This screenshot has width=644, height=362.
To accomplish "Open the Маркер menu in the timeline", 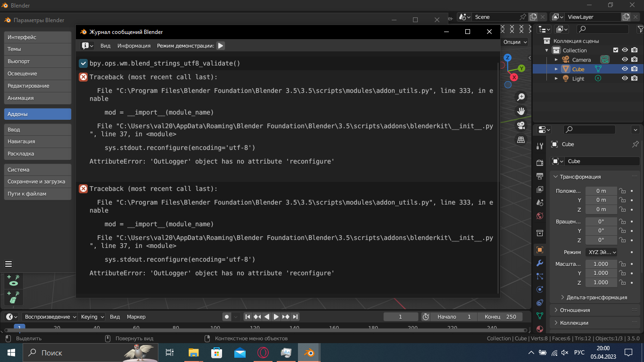I will click(x=136, y=317).
